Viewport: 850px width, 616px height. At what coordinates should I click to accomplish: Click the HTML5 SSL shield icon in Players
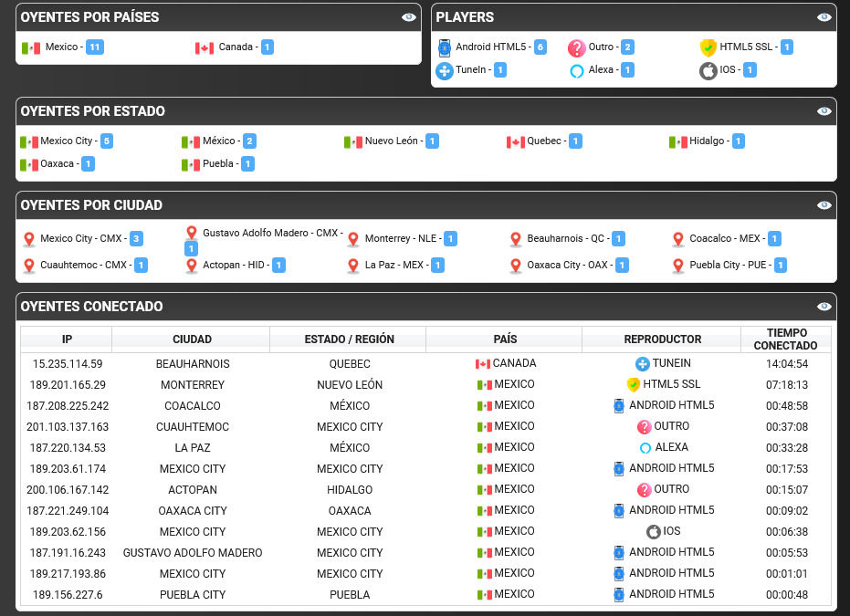708,47
